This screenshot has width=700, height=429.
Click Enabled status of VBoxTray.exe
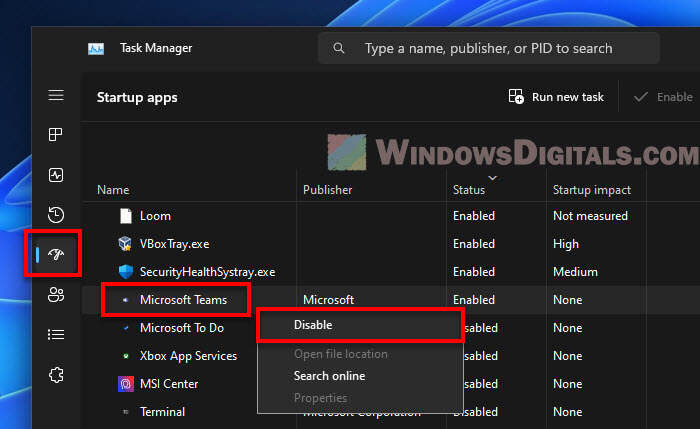pyautogui.click(x=474, y=244)
